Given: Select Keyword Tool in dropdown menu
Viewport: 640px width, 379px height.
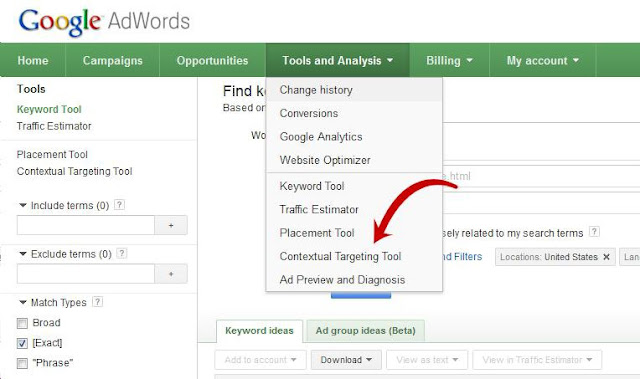Looking at the screenshot, I should (x=354, y=186).
